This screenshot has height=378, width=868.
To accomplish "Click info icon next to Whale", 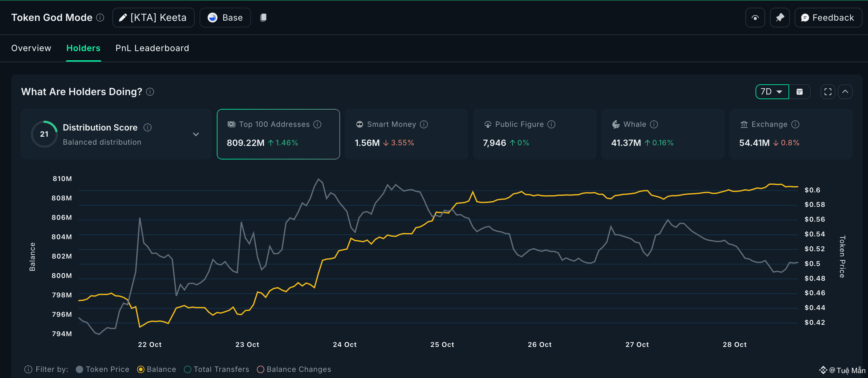I will coord(654,124).
